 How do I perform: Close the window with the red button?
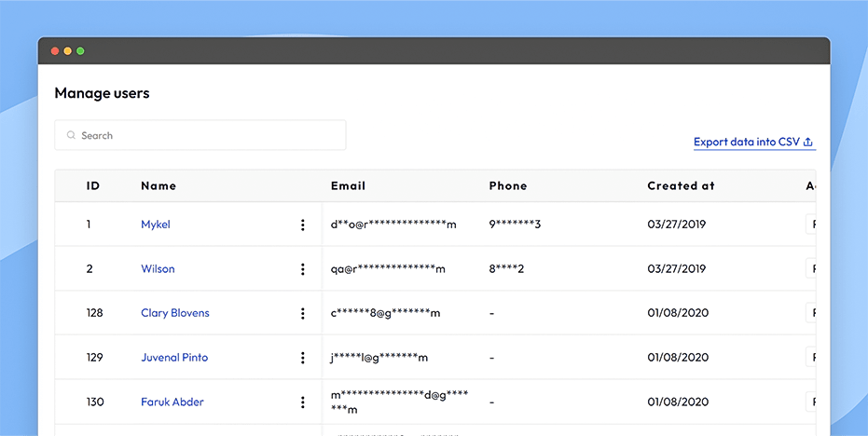tap(55, 51)
